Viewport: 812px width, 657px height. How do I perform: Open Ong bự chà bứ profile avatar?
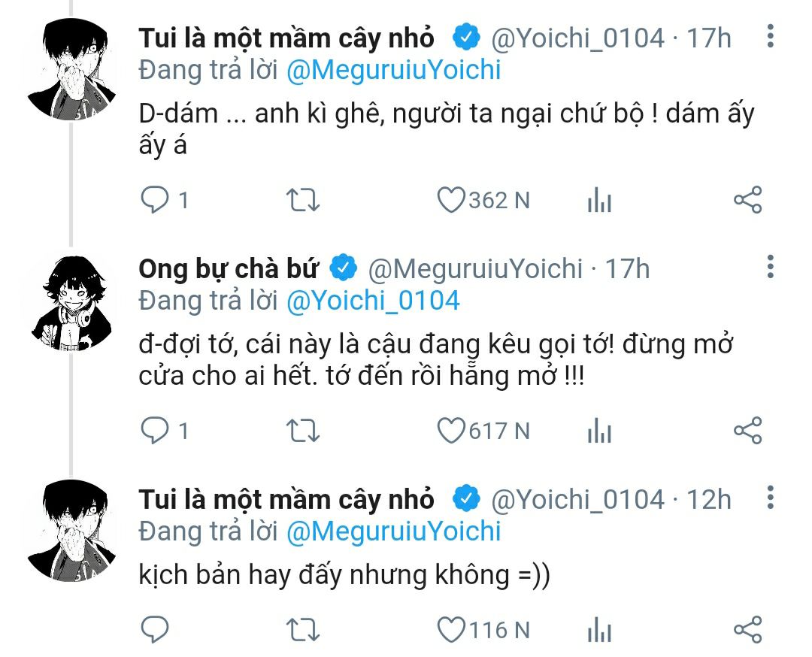pyautogui.click(x=71, y=301)
